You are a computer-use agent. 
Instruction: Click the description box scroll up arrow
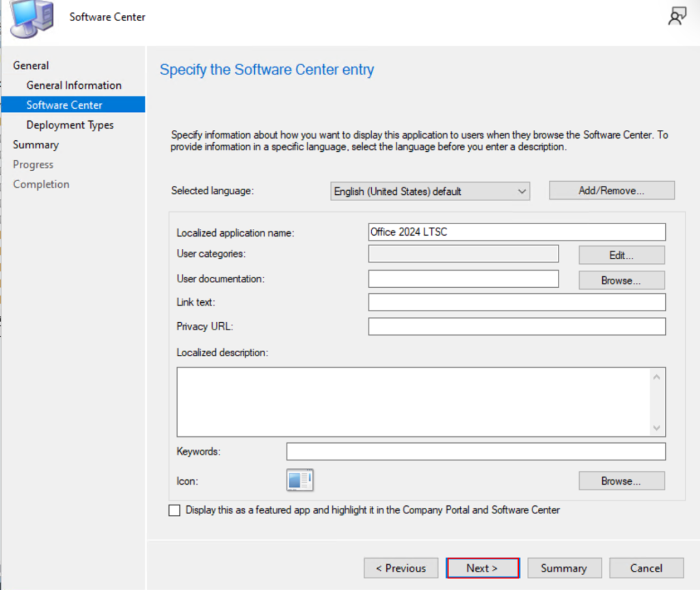[x=657, y=377]
